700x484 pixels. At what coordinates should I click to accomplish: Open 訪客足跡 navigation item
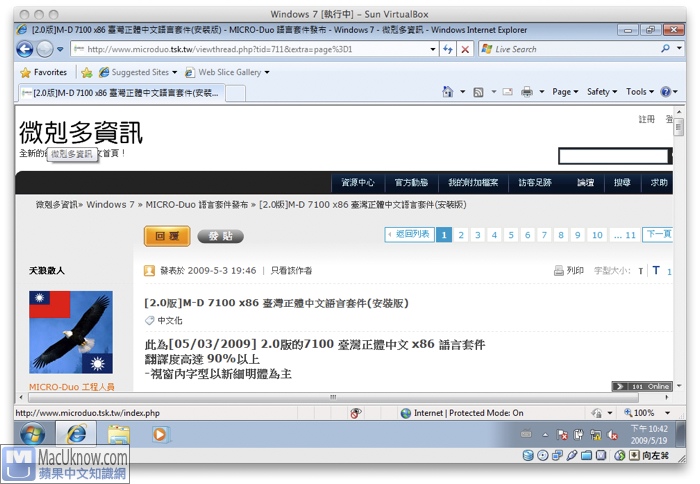(x=535, y=182)
